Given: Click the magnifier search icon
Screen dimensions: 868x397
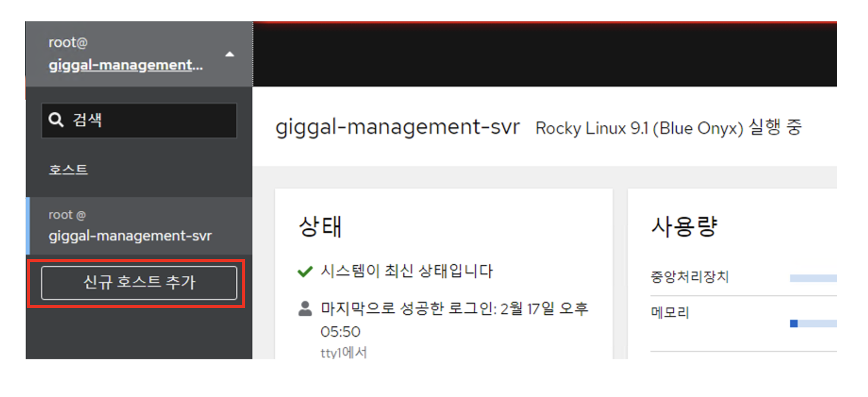Looking at the screenshot, I should [56, 120].
